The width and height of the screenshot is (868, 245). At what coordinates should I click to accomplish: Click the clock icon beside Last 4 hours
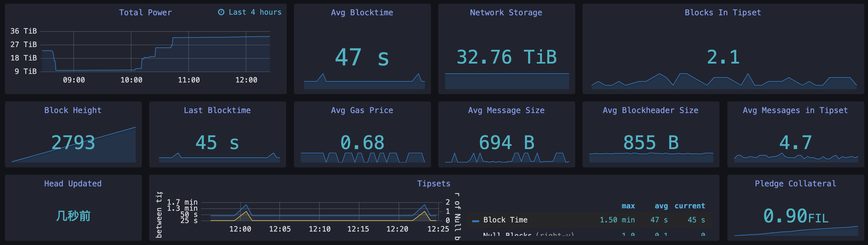221,13
